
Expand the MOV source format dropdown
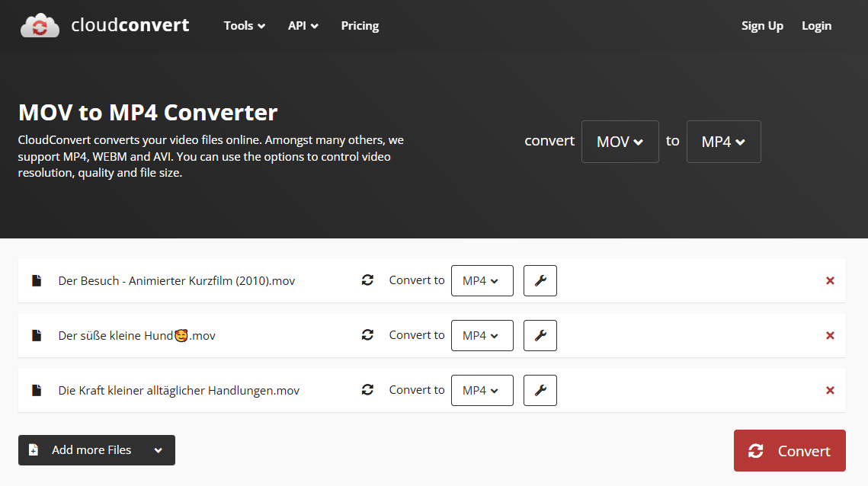click(620, 142)
